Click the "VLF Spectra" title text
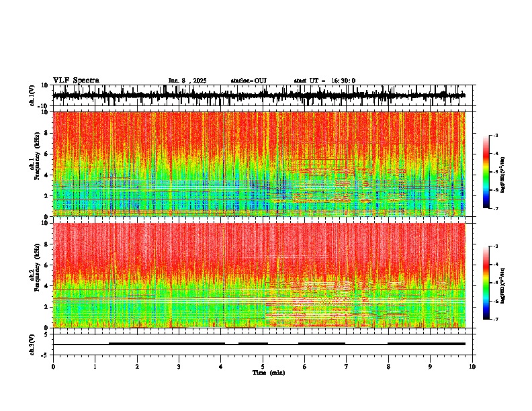The width and height of the screenshot is (532, 411). click(x=76, y=81)
